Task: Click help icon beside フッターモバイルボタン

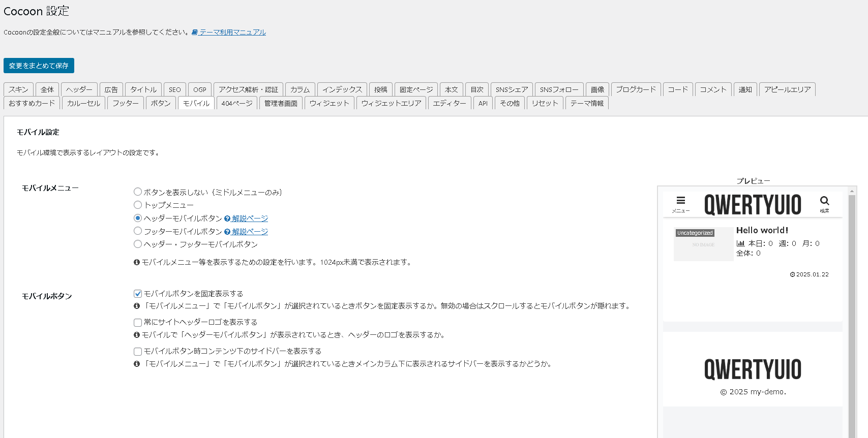Action: tap(227, 232)
